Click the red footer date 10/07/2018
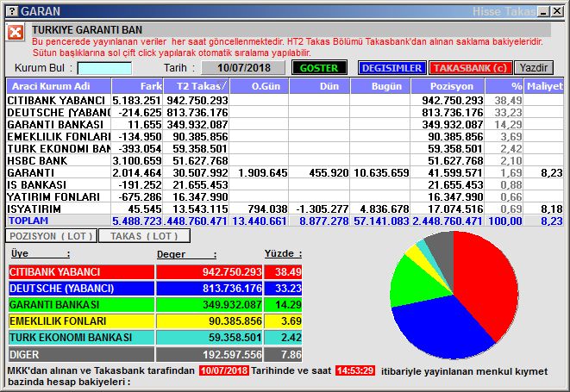 tap(224, 370)
